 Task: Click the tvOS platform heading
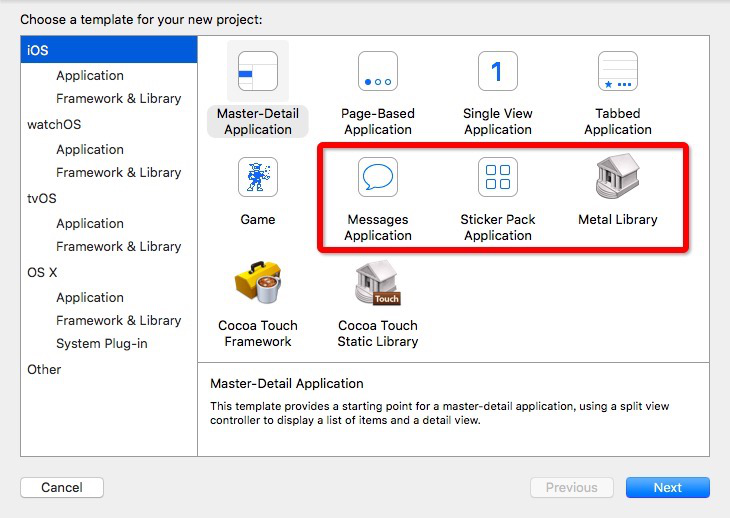(41, 198)
